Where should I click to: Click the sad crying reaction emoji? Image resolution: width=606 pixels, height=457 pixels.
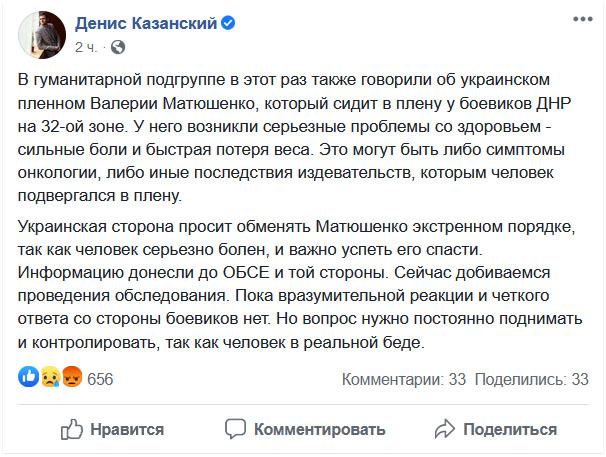tap(49, 379)
